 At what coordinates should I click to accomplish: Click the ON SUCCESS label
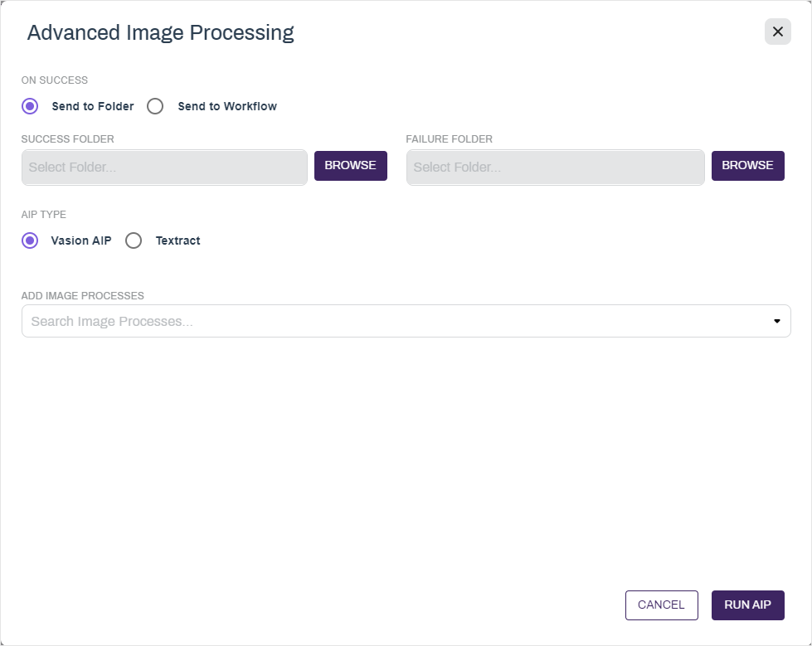point(55,80)
